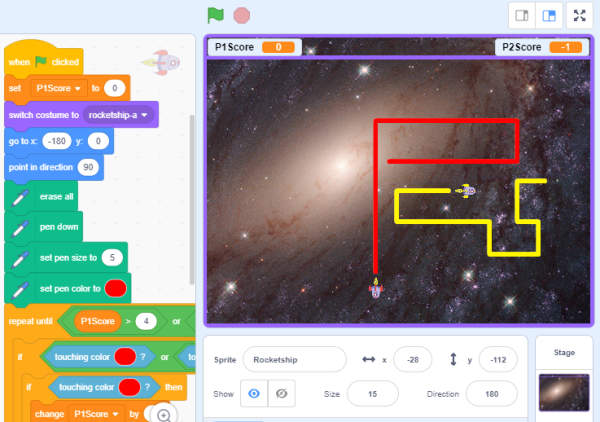Screen dimensions: 600x422
Task: Show sprite using the eye button
Action: [254, 394]
